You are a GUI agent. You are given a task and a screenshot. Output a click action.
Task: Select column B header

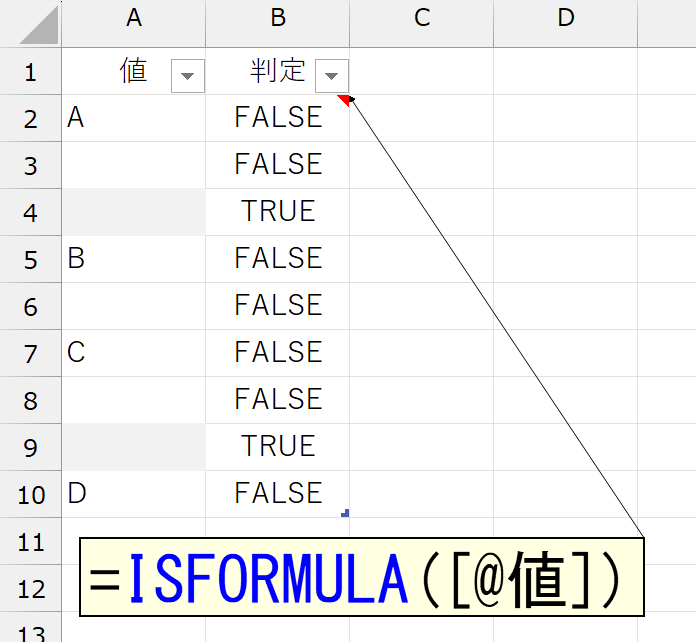coord(277,24)
